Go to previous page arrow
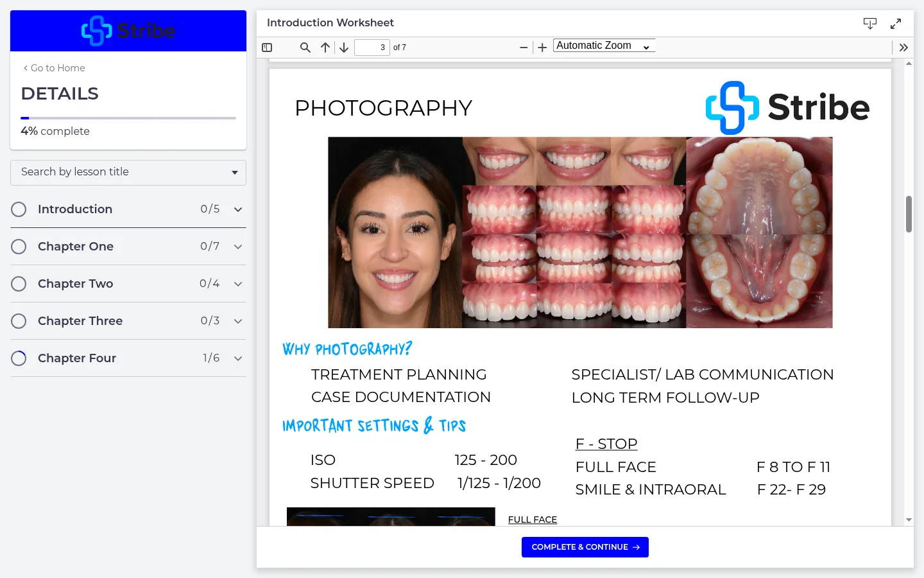The height and width of the screenshot is (578, 924). click(x=325, y=48)
